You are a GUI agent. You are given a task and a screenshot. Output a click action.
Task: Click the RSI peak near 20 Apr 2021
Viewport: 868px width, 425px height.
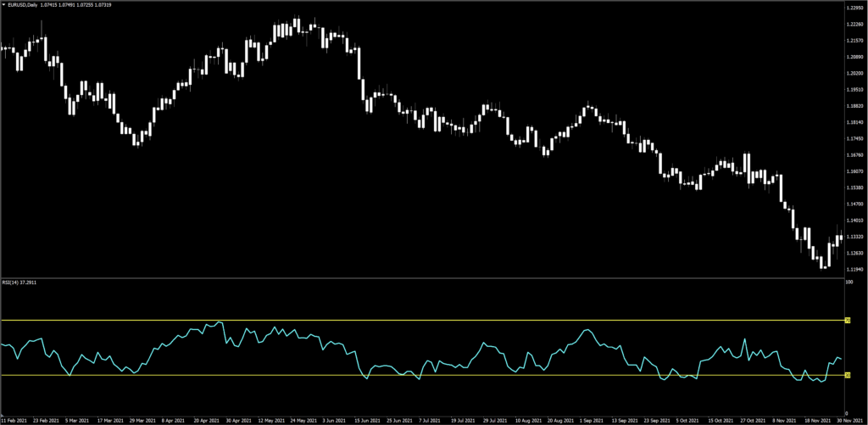tap(220, 322)
